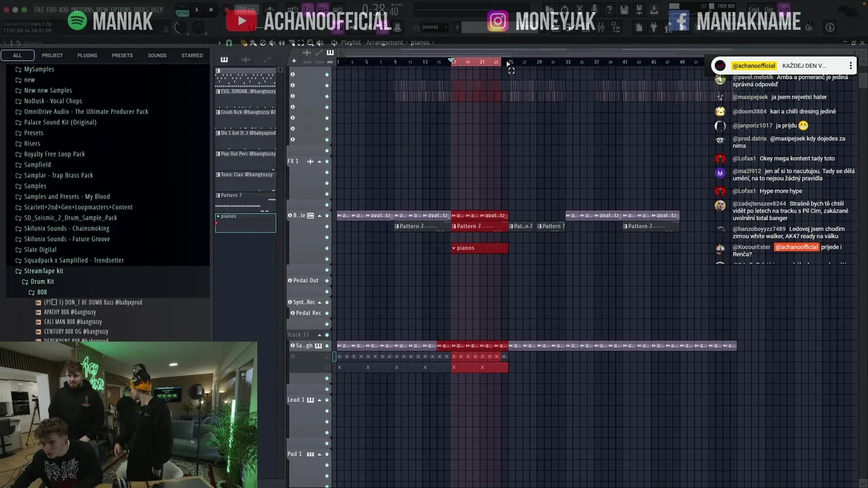
Task: Open the playlist options arrow menu
Action: pos(220,43)
